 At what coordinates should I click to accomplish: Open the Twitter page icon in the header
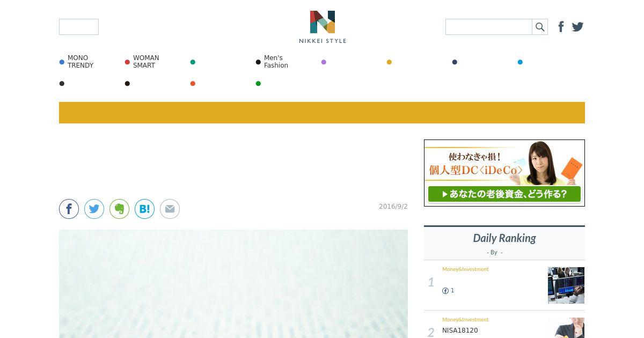pyautogui.click(x=577, y=27)
